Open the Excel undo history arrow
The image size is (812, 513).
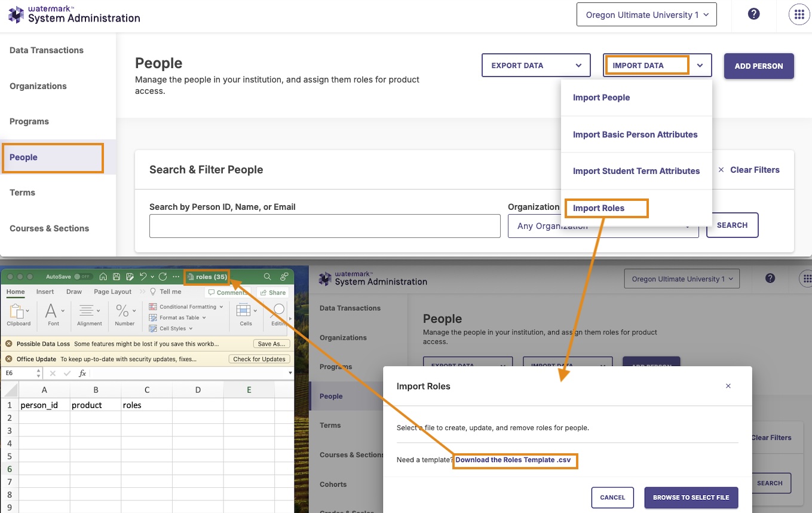[152, 277]
